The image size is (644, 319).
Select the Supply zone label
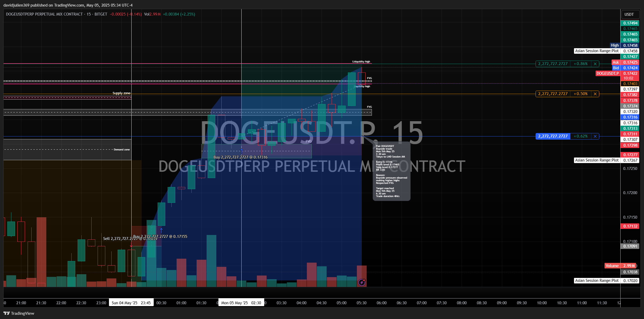[121, 93]
